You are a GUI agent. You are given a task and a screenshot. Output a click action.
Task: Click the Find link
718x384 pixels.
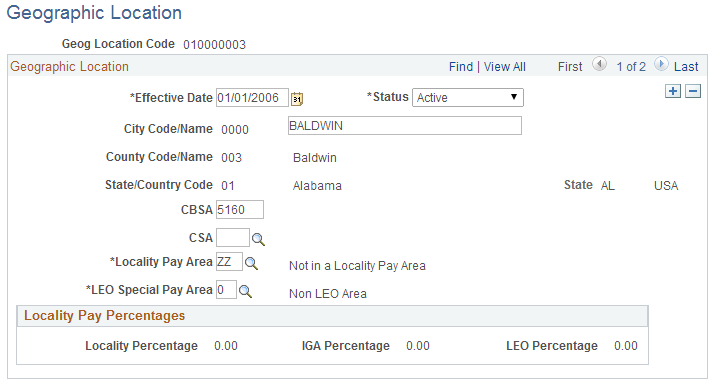coord(461,67)
